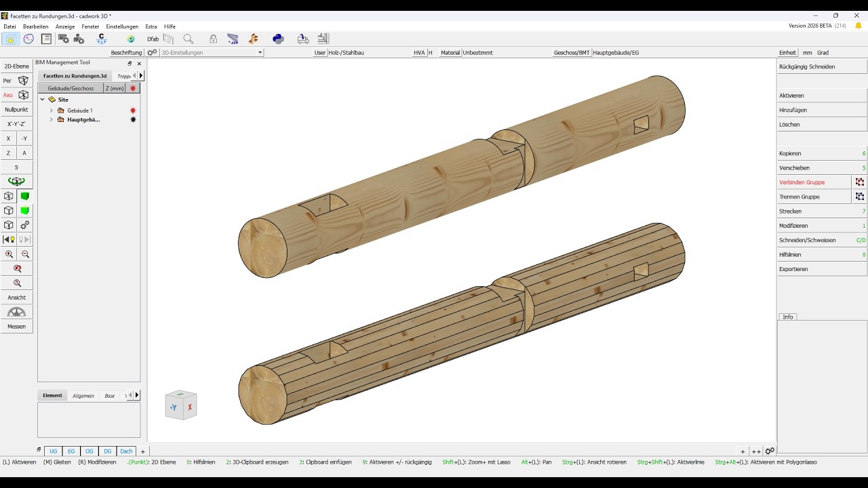Click the red dot column header
The width and height of the screenshot is (868, 488).
click(133, 88)
